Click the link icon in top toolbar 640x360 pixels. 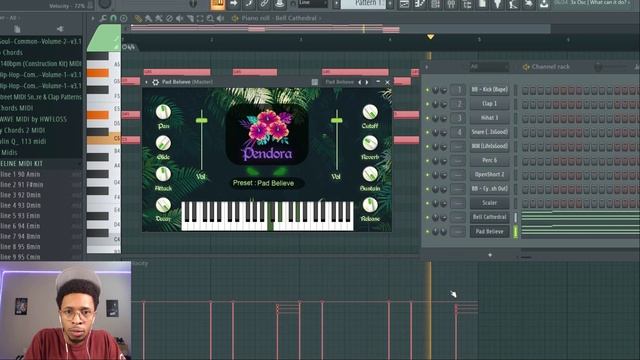point(264,4)
